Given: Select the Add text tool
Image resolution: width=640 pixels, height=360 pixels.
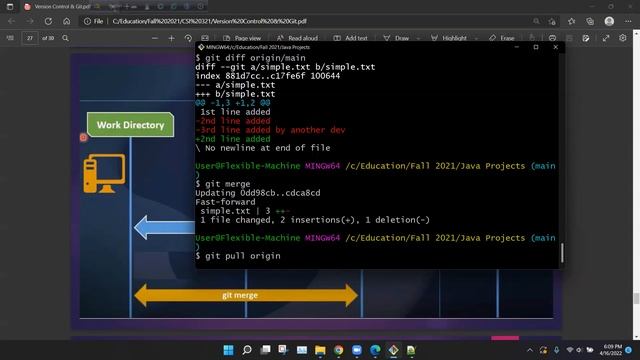Looking at the screenshot, I should [x=350, y=38].
